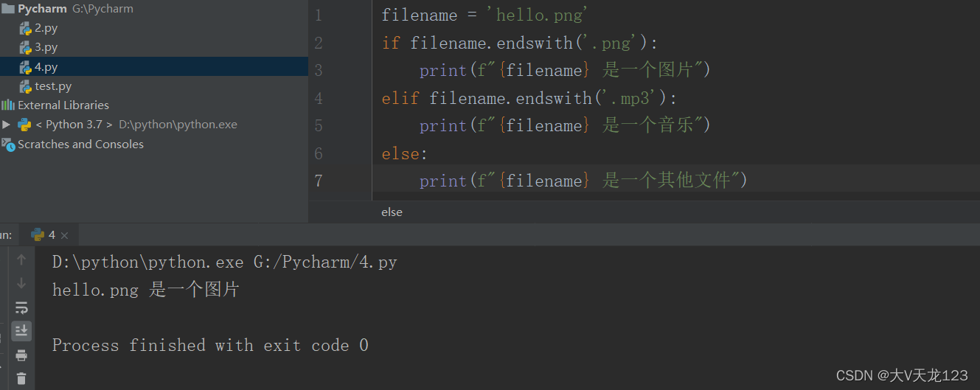
Task: Click the Python file icon beside 3.py
Action: click(26, 47)
